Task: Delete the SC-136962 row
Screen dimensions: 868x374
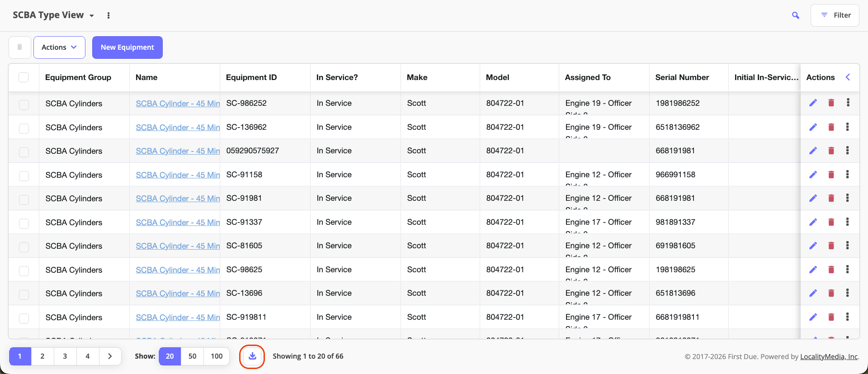Action: [831, 127]
